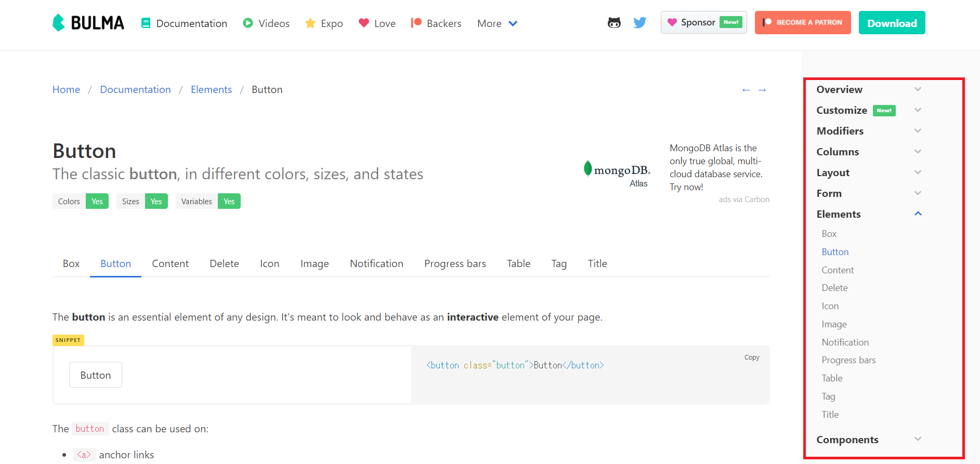Go to previous page with left arrow
The width and height of the screenshot is (980, 464).
(746, 90)
